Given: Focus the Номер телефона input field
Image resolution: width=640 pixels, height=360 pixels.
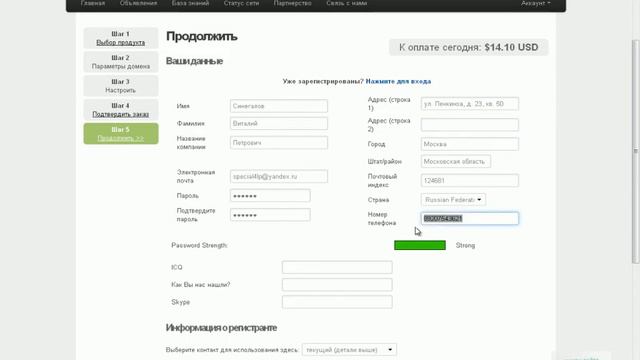Looking at the screenshot, I should click(x=470, y=218).
